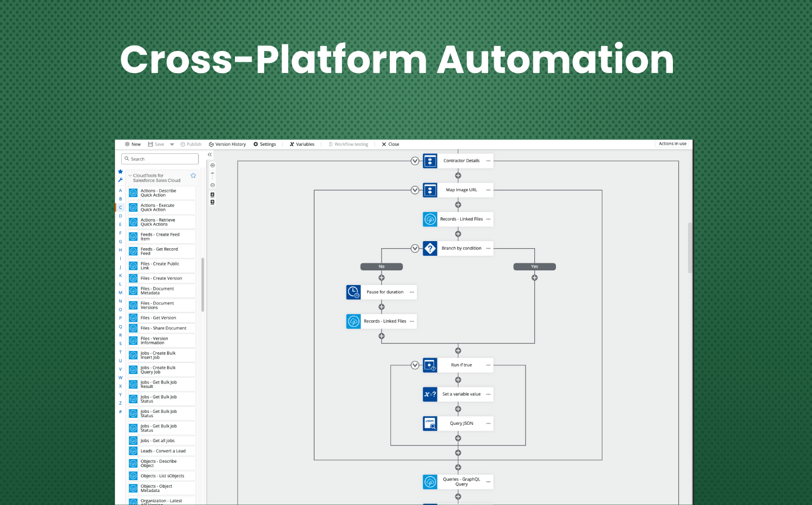Click the Publish button
This screenshot has width=812, height=505.
(191, 144)
